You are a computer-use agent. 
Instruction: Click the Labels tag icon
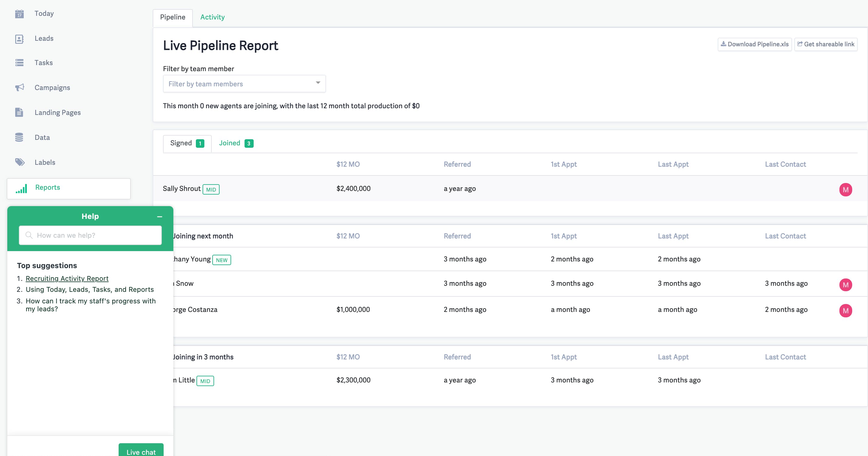20,162
